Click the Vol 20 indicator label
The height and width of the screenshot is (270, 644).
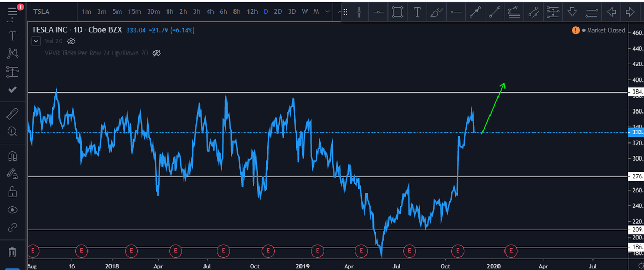coord(53,41)
